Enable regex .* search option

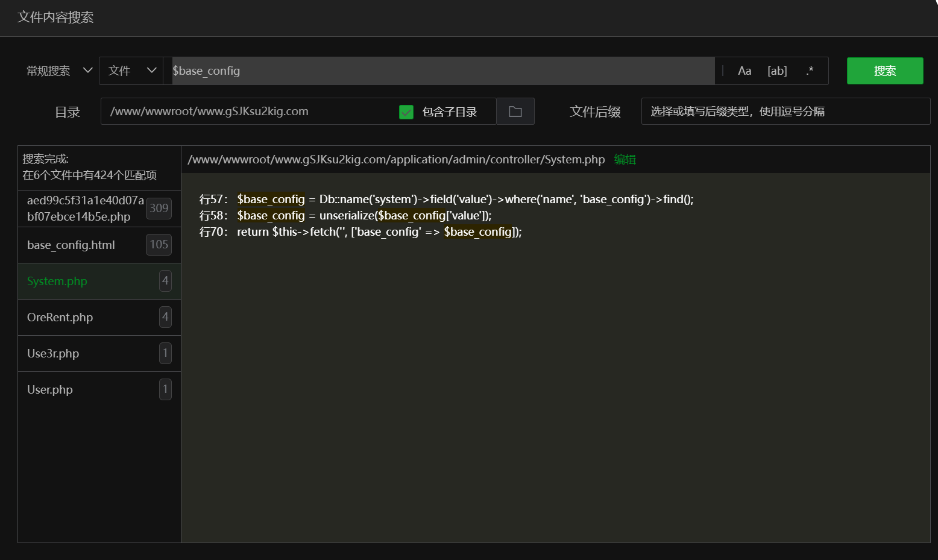[x=810, y=71]
